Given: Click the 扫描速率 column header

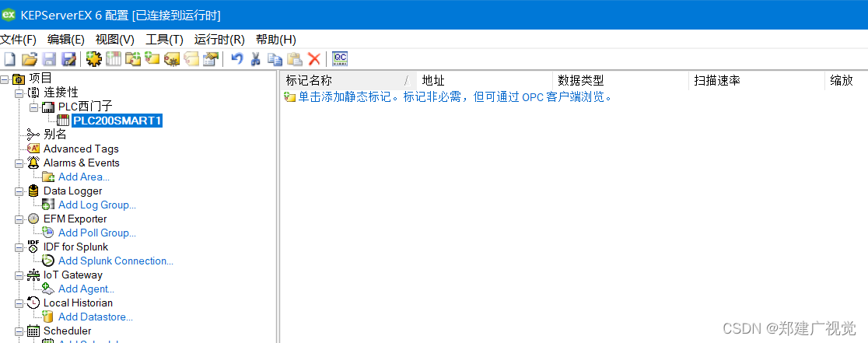Looking at the screenshot, I should [x=756, y=81].
